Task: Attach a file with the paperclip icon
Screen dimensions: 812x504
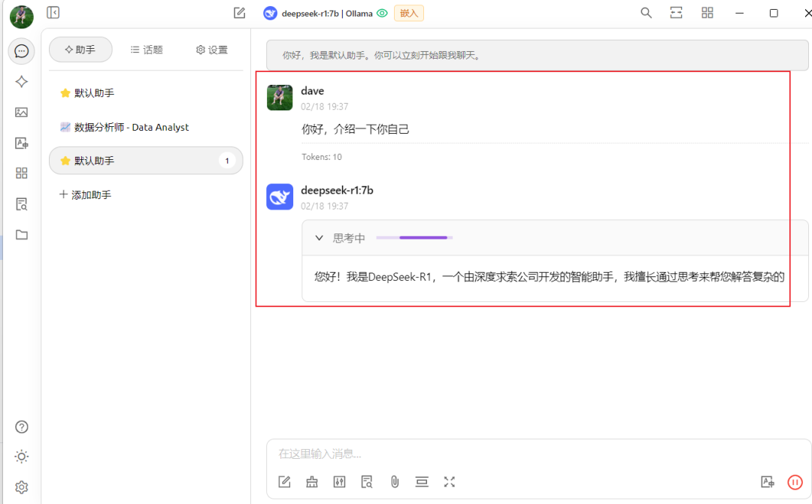Action: (395, 482)
